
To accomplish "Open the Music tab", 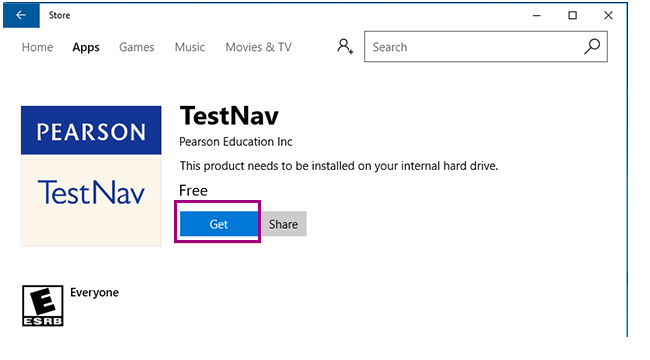I will coord(189,47).
